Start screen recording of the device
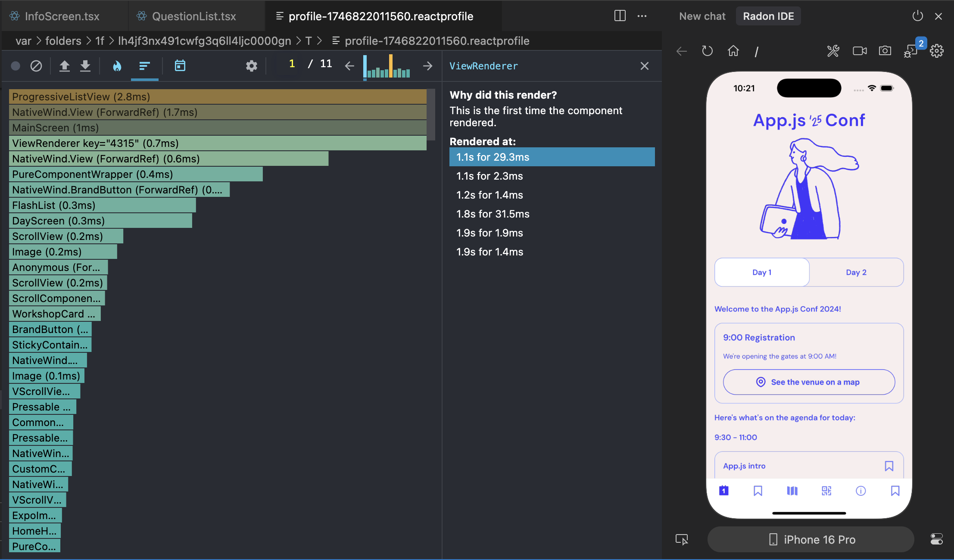 pos(860,51)
